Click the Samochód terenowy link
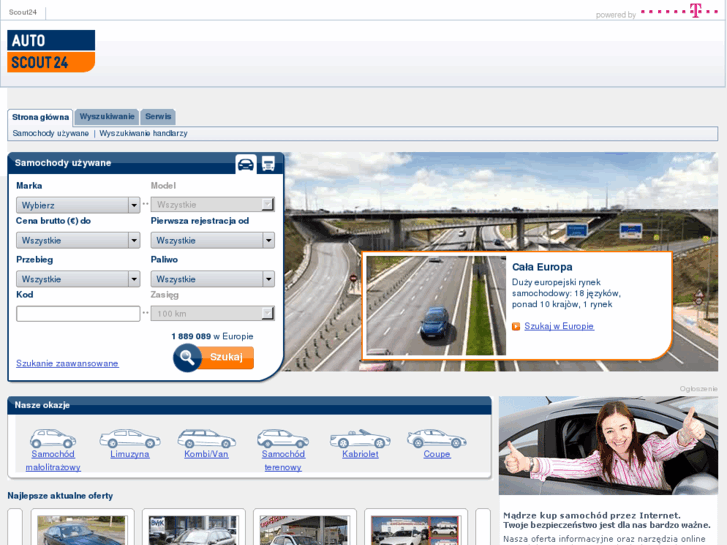Screen dimensions: 727x545 [x=283, y=461]
